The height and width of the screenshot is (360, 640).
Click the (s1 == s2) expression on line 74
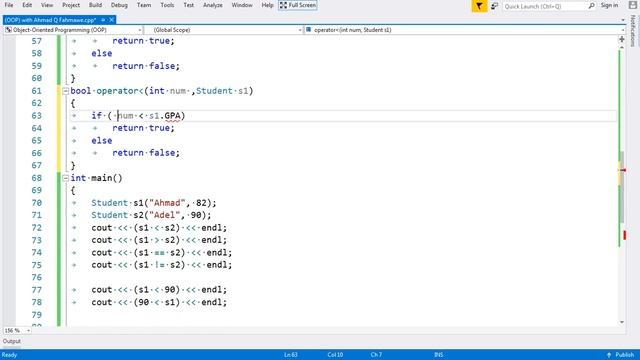[159, 253]
